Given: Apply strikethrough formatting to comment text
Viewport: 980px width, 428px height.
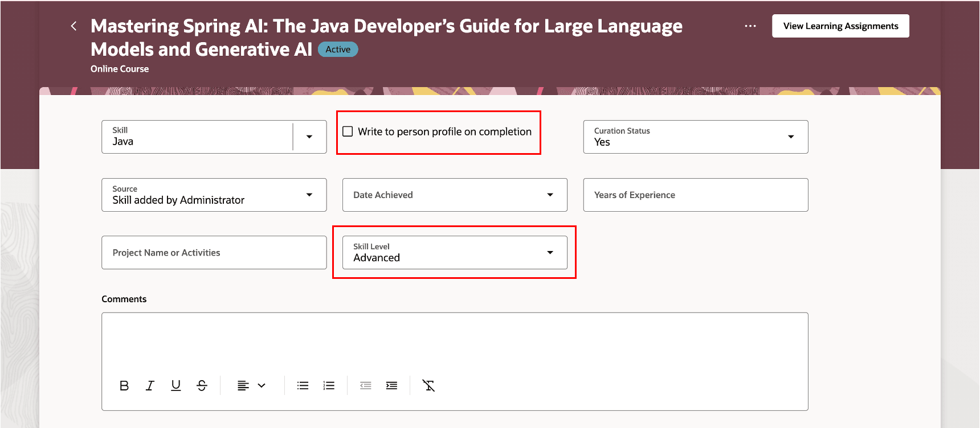Looking at the screenshot, I should 202,386.
